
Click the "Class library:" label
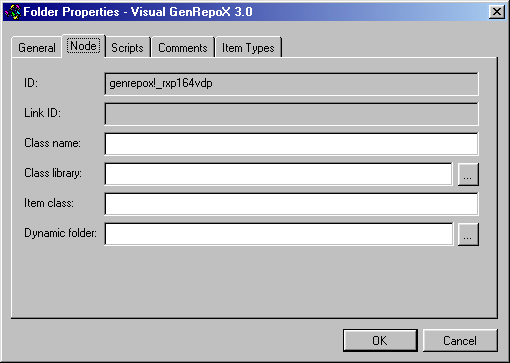pyautogui.click(x=53, y=173)
